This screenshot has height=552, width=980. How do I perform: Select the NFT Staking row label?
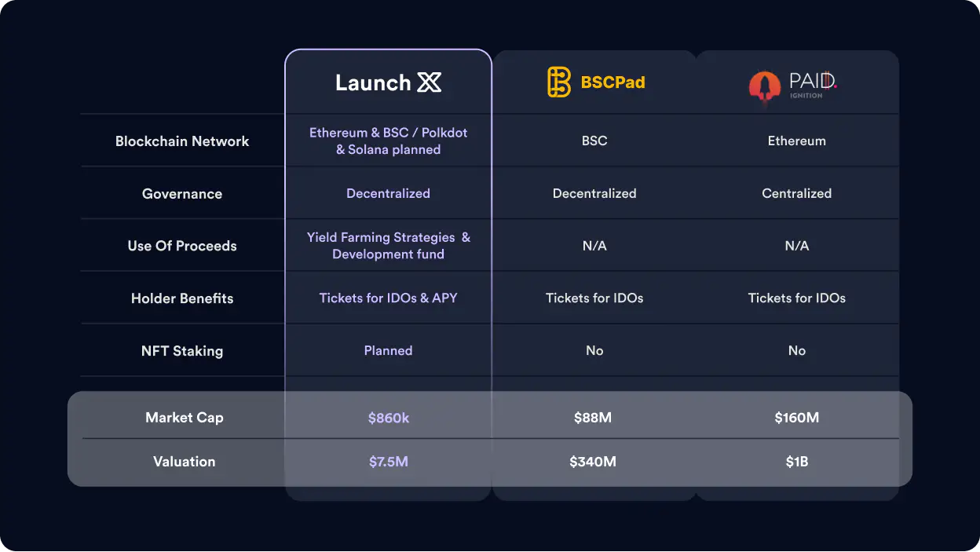coord(182,351)
